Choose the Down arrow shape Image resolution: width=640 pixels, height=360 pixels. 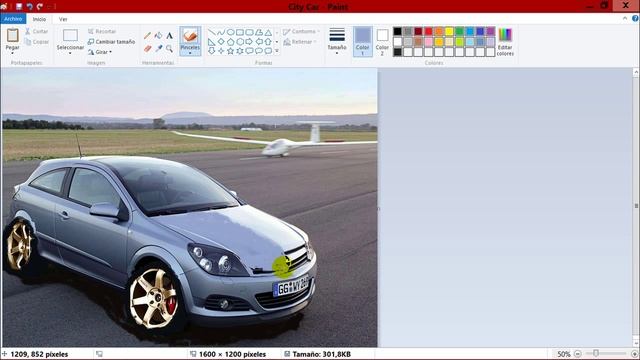[211, 51]
